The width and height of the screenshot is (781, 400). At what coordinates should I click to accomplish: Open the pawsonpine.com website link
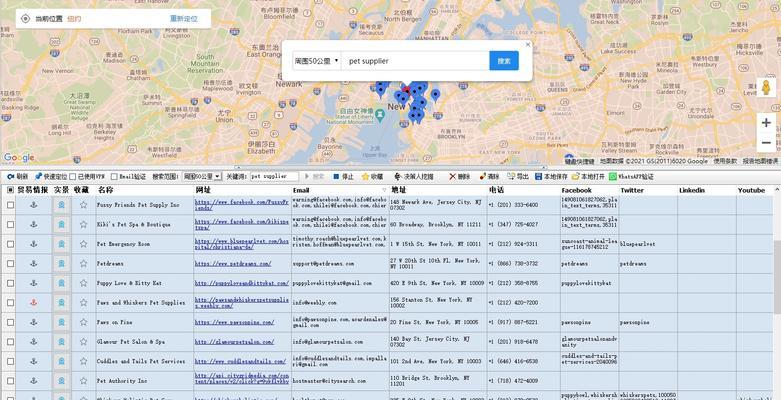[x=234, y=322]
